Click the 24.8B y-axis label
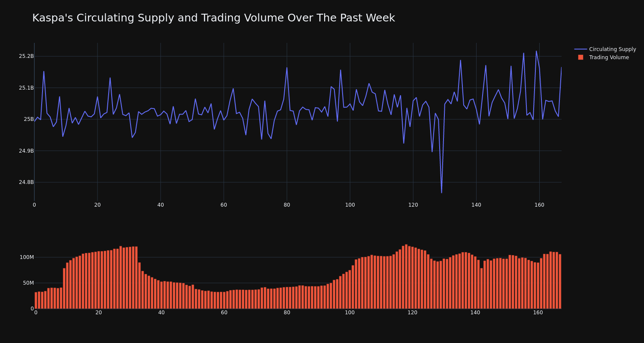Image resolution: width=644 pixels, height=343 pixels. tap(26, 182)
